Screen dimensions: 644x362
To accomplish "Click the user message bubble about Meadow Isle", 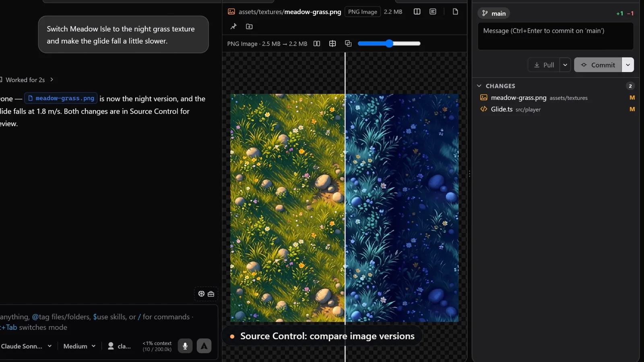I will [123, 35].
